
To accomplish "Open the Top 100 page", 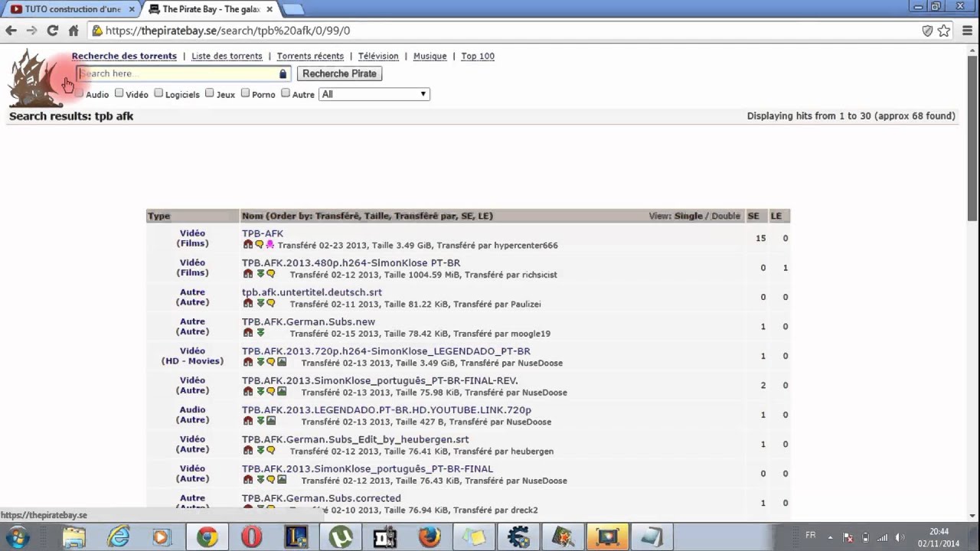I will [478, 56].
